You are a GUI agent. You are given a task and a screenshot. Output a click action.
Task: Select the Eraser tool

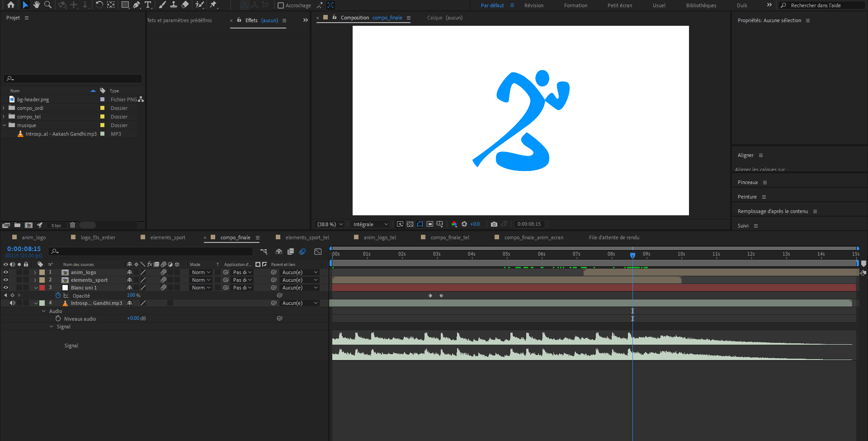click(185, 5)
